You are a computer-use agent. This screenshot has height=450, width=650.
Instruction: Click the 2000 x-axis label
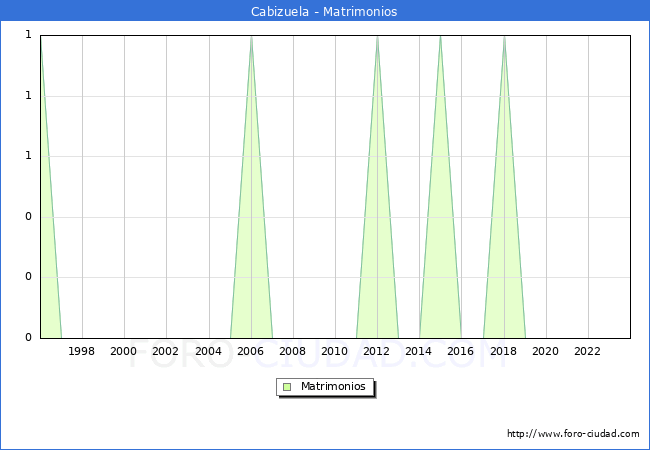tap(124, 351)
